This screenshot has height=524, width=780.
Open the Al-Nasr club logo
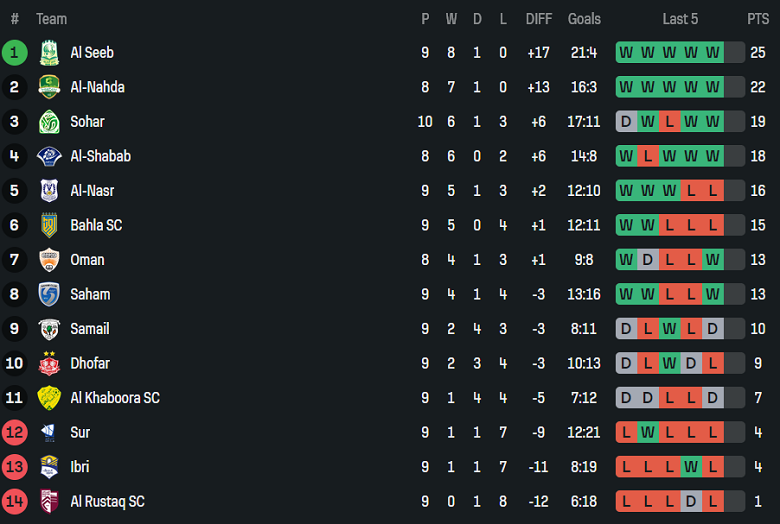coord(48,191)
